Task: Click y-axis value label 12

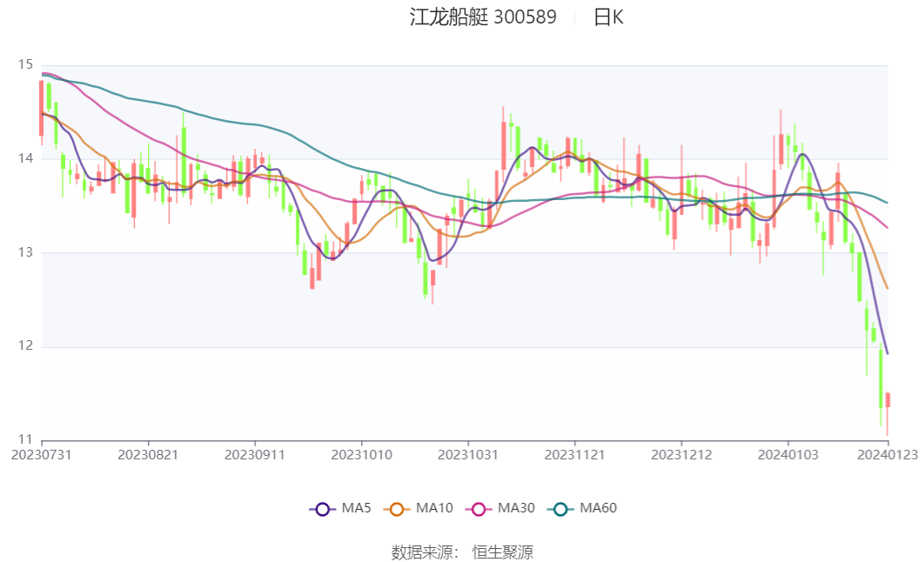Action: 25,345
